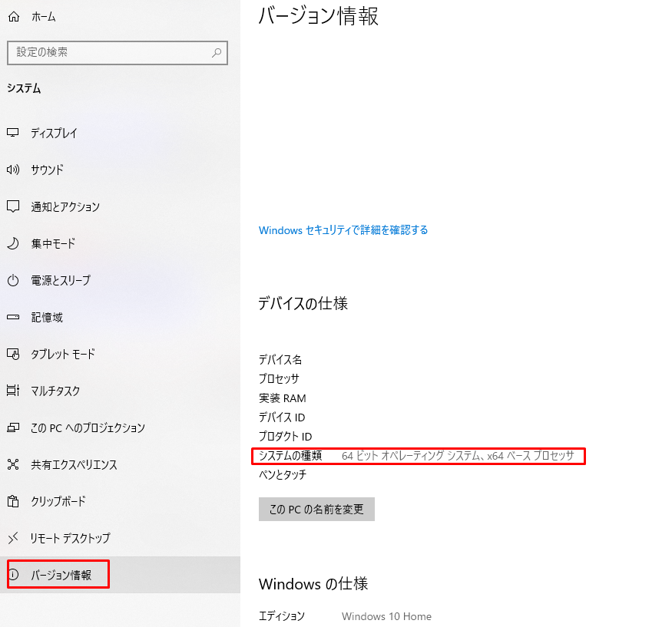The image size is (672, 627).
Task: Click the クリップボード icon
Action: point(13,501)
